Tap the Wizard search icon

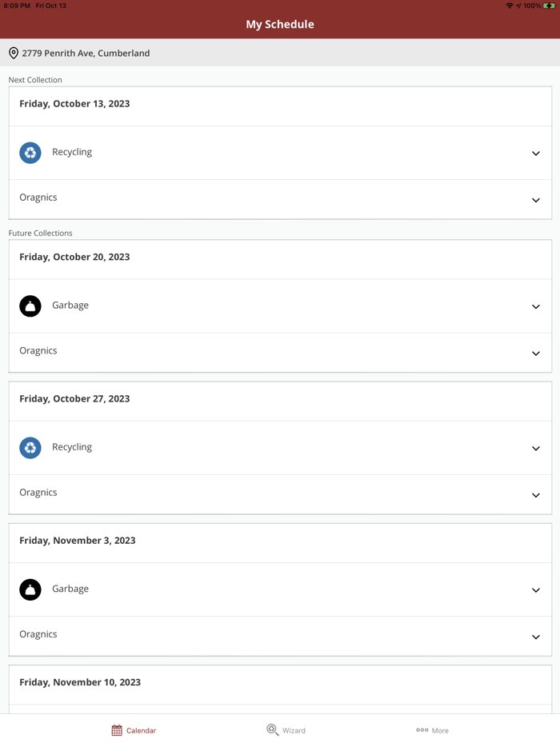click(x=273, y=730)
